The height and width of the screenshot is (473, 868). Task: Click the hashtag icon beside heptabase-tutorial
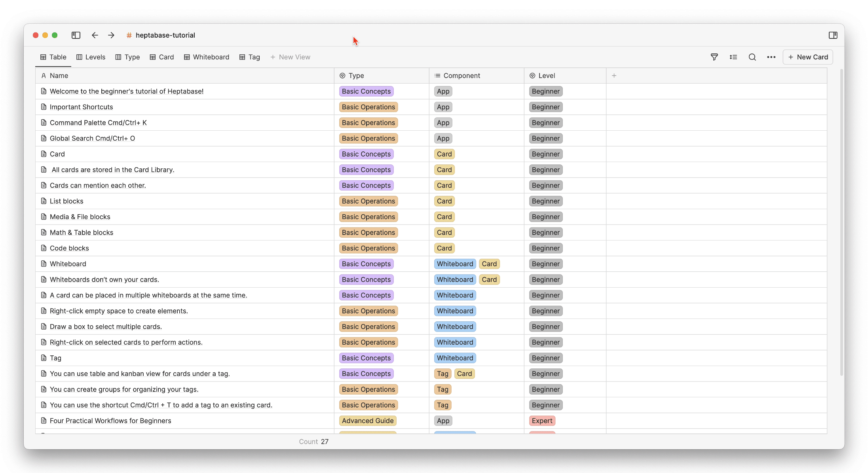pyautogui.click(x=129, y=35)
